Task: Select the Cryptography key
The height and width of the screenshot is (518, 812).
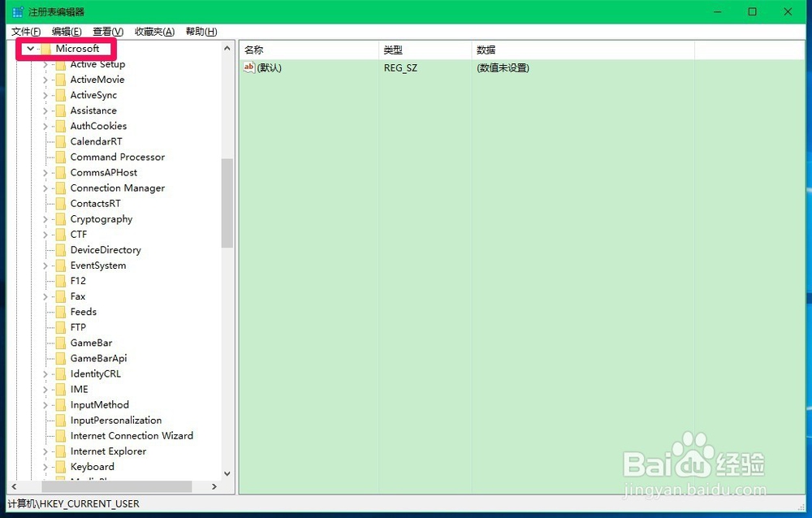Action: pos(101,220)
